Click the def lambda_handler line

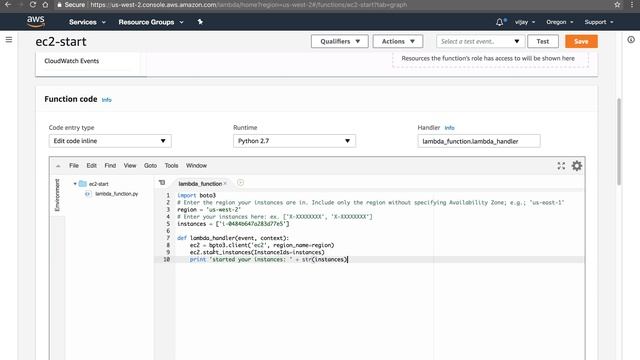(233, 238)
